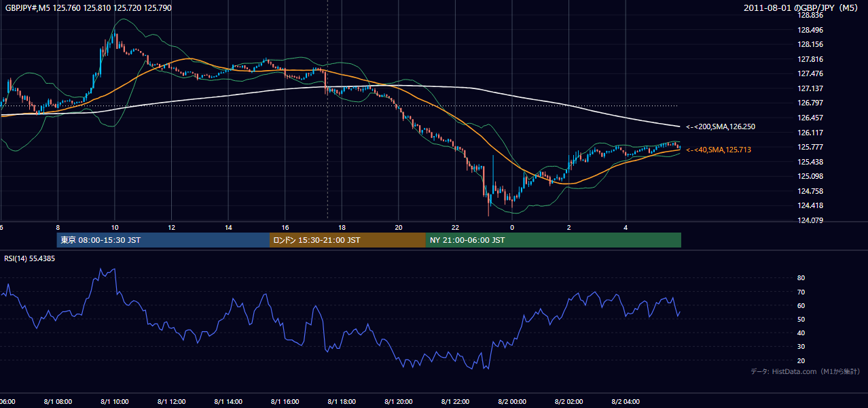This screenshot has height=408, width=868.
Task: Click the '8/1 20:00' time axis label
Action: point(399,402)
